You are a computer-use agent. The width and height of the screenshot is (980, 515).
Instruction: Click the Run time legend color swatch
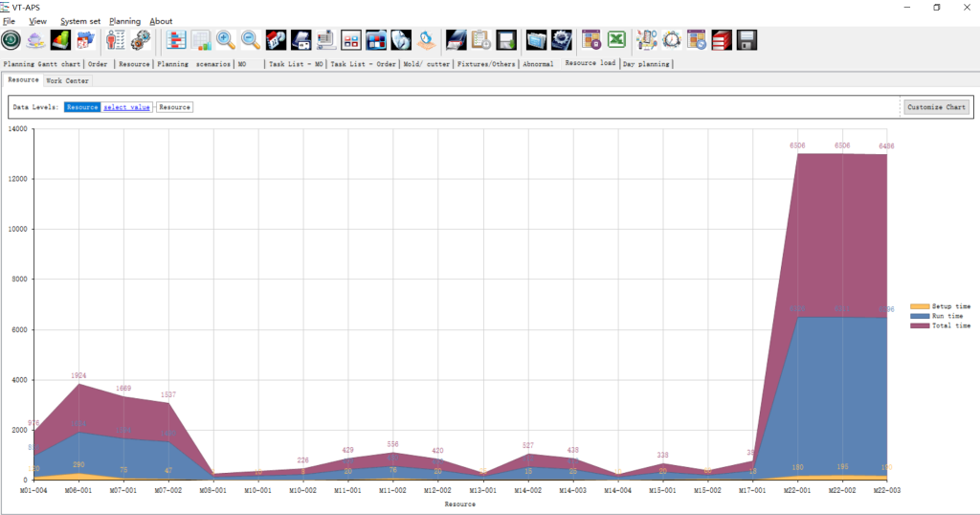point(920,316)
